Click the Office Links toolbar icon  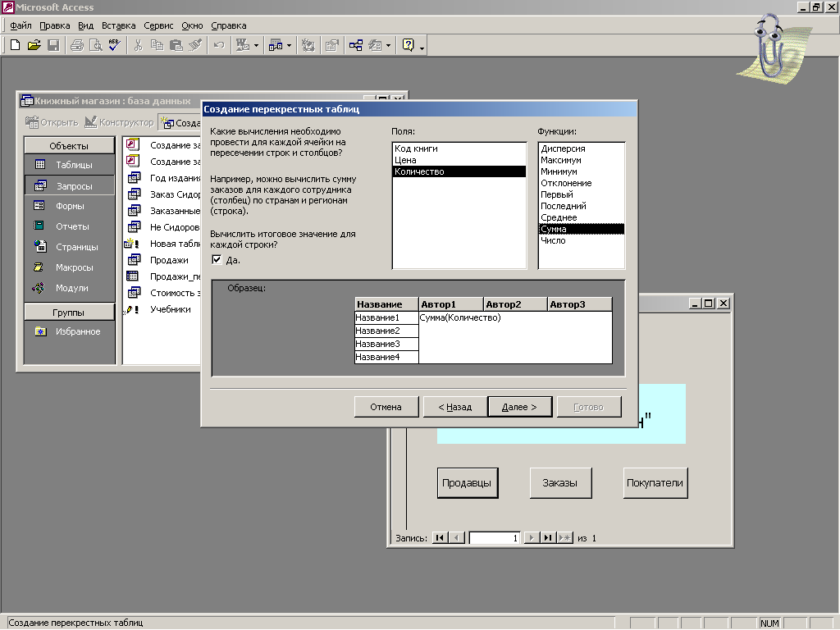[x=243, y=46]
